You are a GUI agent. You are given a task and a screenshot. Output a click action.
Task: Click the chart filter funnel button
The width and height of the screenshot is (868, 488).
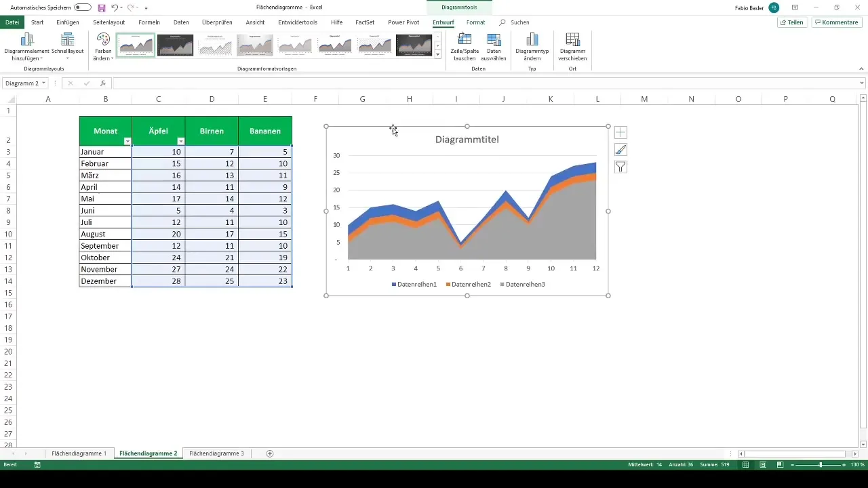(x=620, y=167)
